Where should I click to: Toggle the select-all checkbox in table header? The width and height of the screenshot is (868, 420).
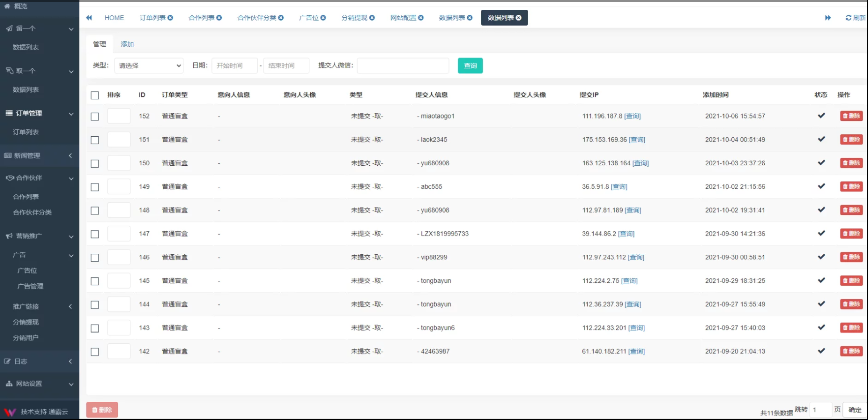[x=95, y=95]
